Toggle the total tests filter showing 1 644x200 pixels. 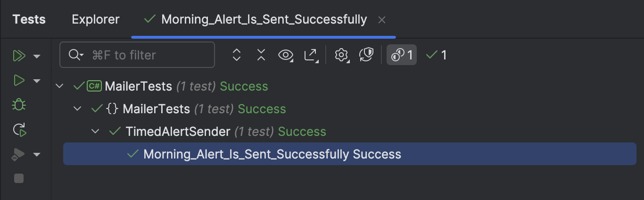point(402,55)
